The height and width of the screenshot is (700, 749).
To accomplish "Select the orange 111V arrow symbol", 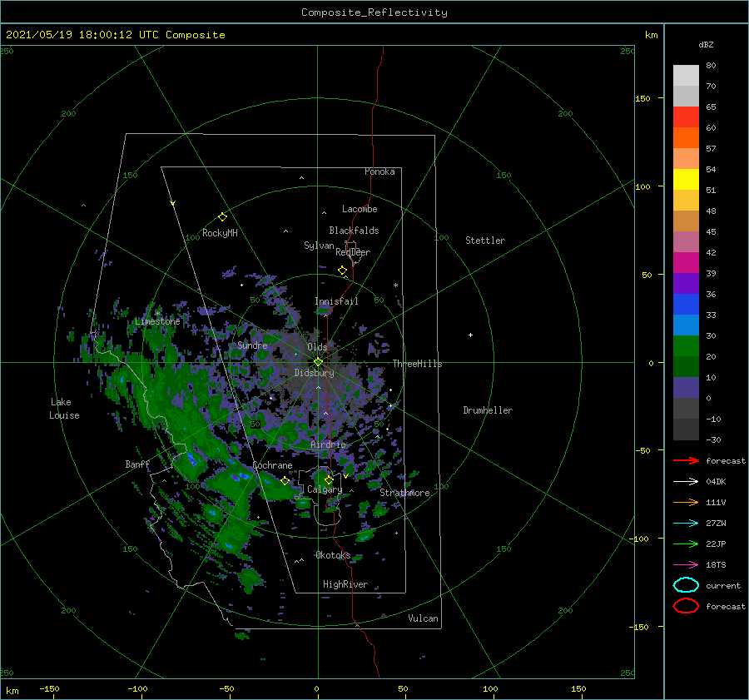I will pos(686,502).
